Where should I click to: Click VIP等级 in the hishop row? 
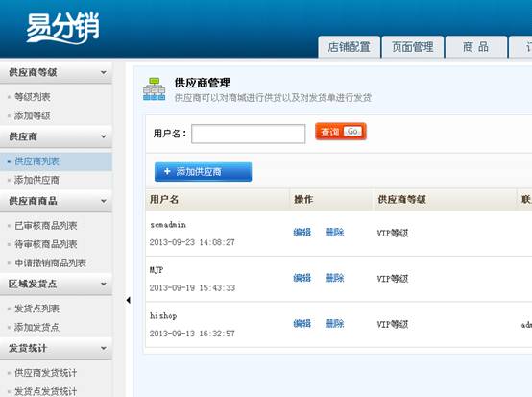click(x=393, y=324)
